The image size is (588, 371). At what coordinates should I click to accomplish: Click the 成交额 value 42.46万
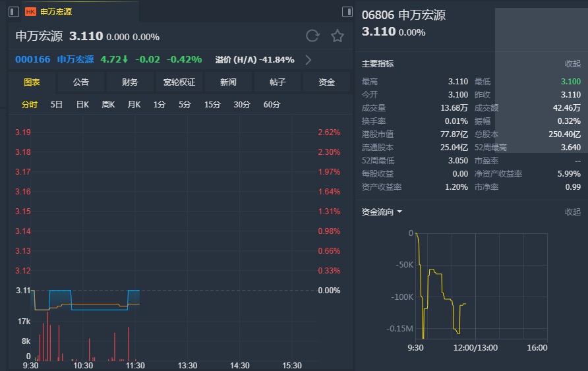(567, 108)
